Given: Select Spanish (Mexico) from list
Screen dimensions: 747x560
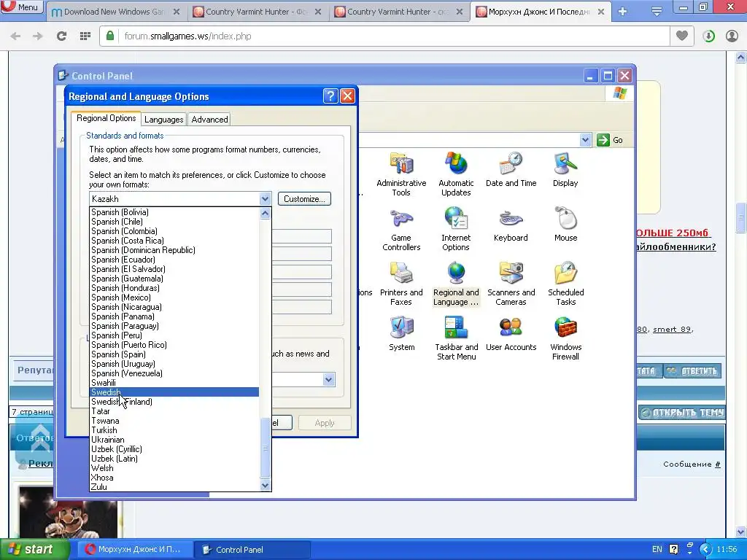Looking at the screenshot, I should (174, 297).
